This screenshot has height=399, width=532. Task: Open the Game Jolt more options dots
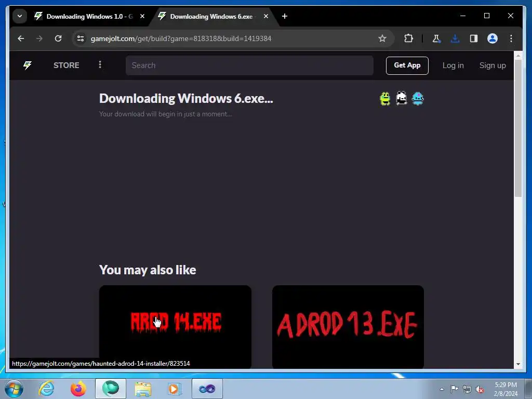[x=100, y=64]
